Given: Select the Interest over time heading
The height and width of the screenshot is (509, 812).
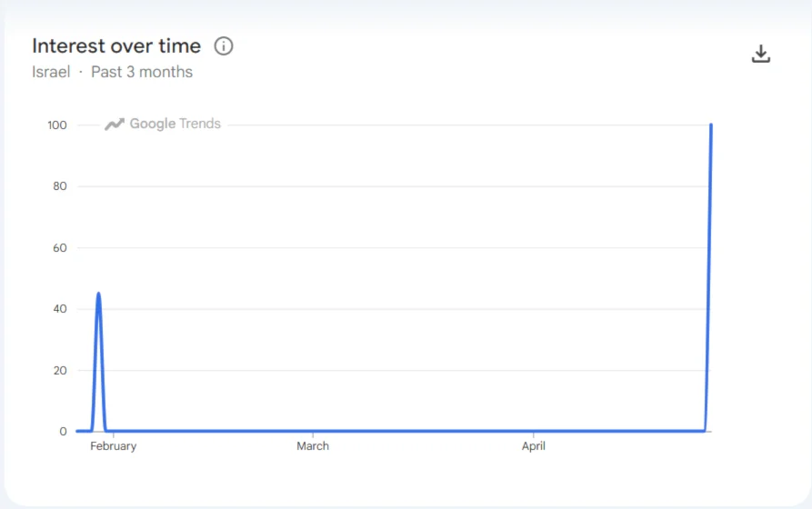Looking at the screenshot, I should 116,45.
